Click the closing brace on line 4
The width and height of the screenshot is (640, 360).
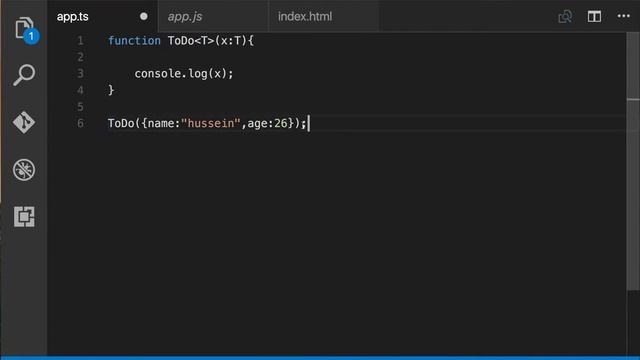111,90
